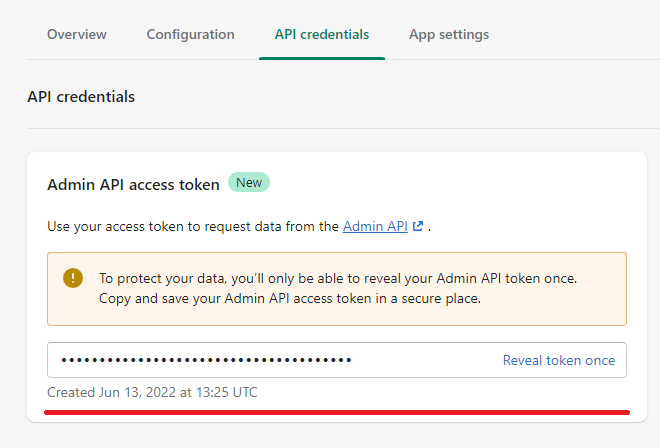Click the 'To protect your data' warning line
This screenshot has height=448, width=660.
tap(338, 278)
